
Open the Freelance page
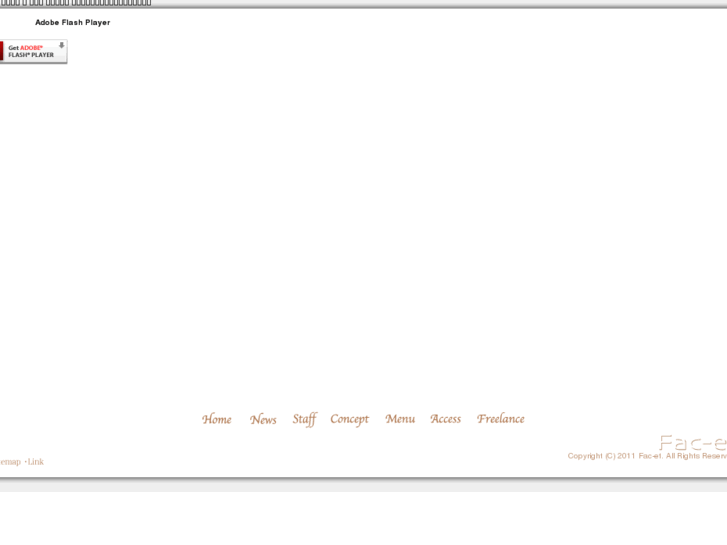(501, 419)
